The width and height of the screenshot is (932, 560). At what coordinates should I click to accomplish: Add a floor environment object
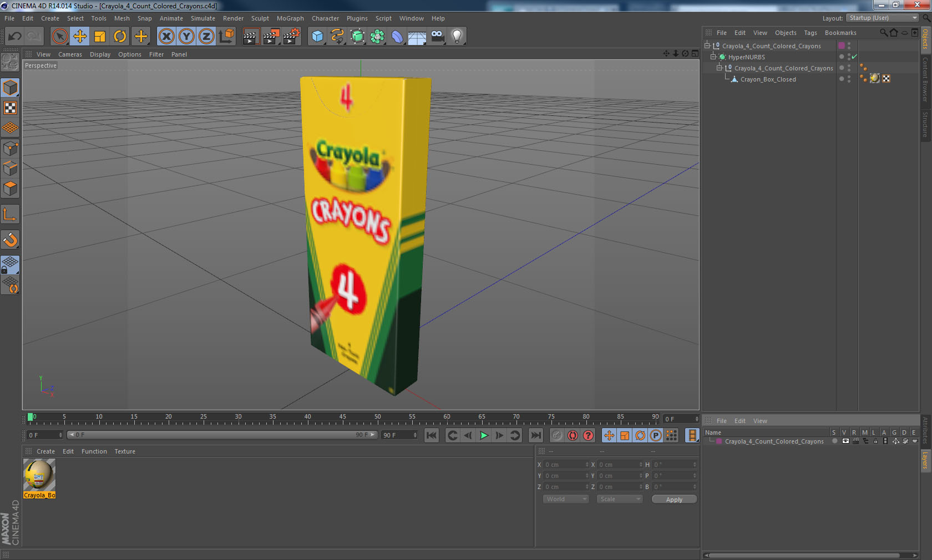click(417, 37)
